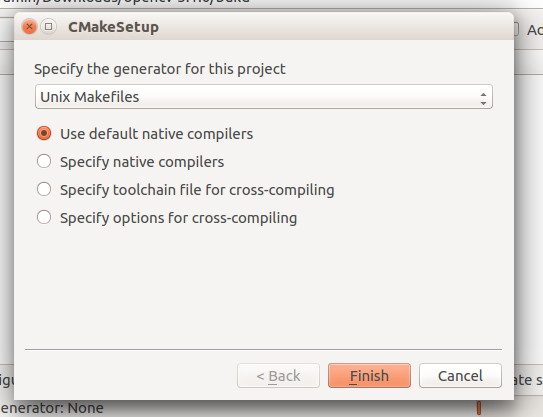
Task: Open the Unix Makefiles generator dropdown
Action: point(264,97)
